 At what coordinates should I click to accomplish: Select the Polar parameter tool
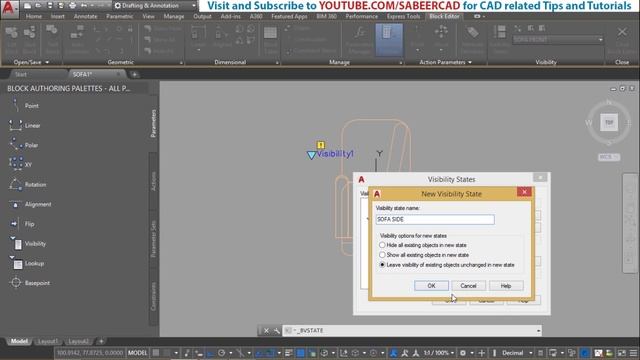(x=24, y=145)
